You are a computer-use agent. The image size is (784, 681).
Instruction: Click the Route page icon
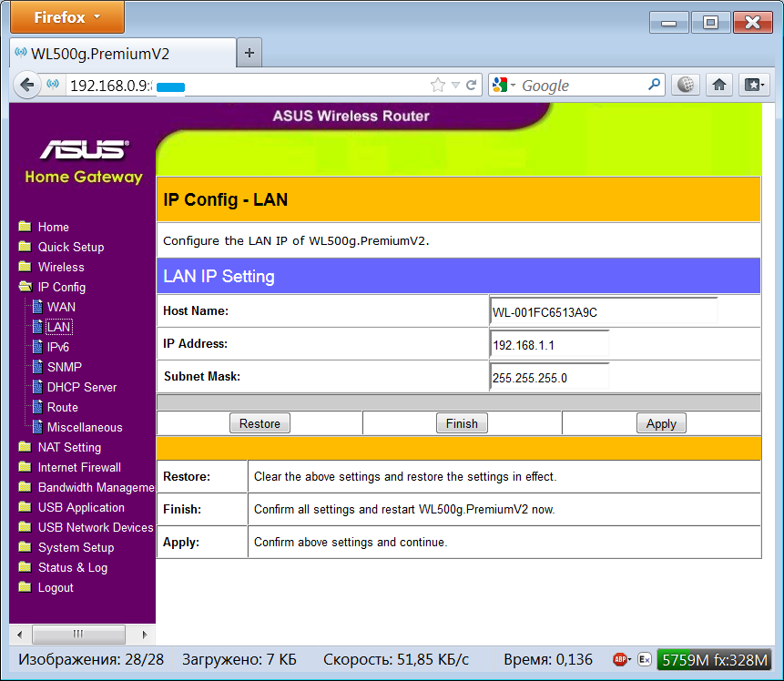click(37, 406)
